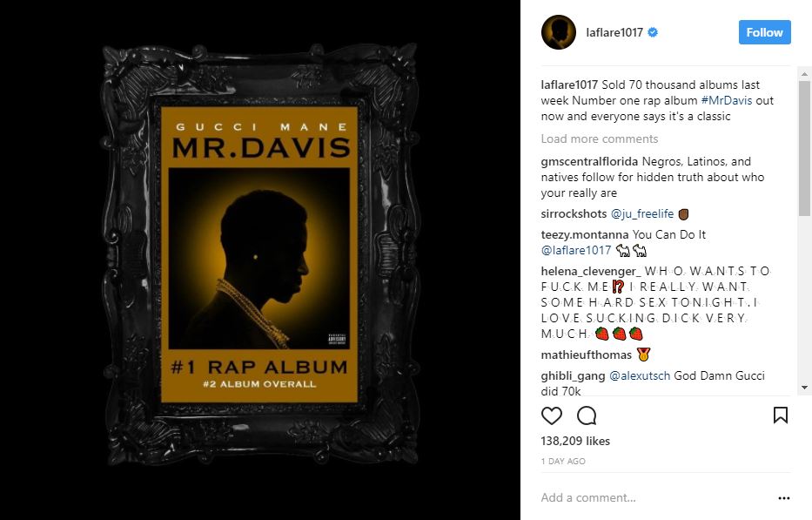Screen dimensions: 812x520
Task: Expand Load more comments
Action: coord(599,139)
